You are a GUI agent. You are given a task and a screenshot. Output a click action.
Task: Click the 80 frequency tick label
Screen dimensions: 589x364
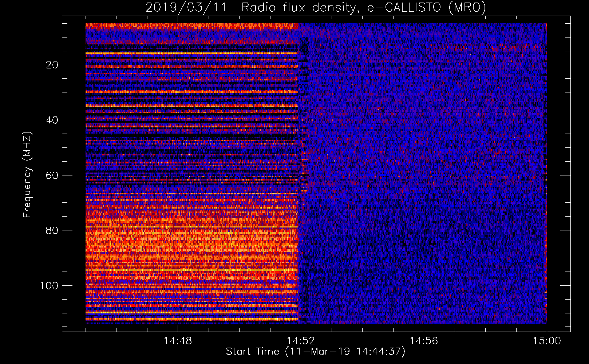(x=52, y=230)
